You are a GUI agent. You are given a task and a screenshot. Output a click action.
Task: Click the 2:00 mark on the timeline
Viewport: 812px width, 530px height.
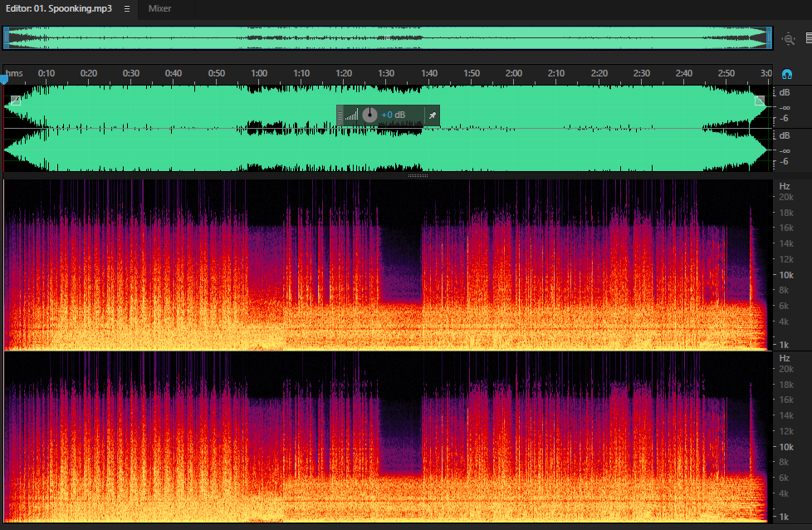click(514, 73)
